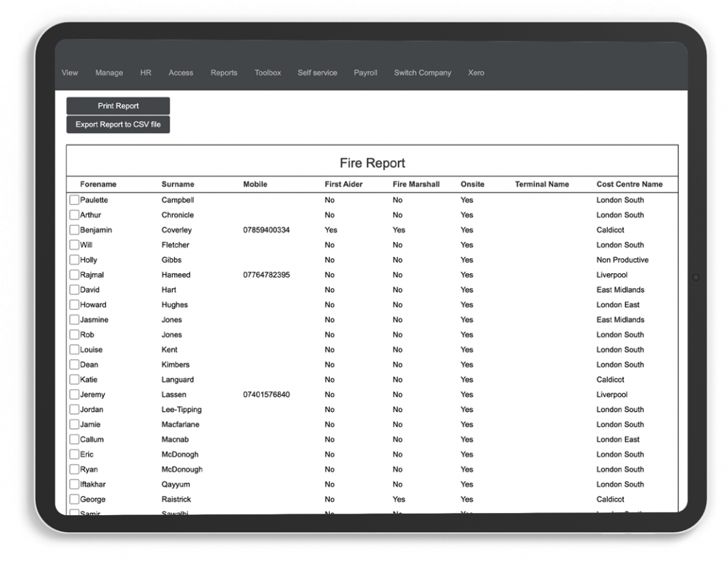Tick the checkbox for Jeremy Lassen

(74, 395)
